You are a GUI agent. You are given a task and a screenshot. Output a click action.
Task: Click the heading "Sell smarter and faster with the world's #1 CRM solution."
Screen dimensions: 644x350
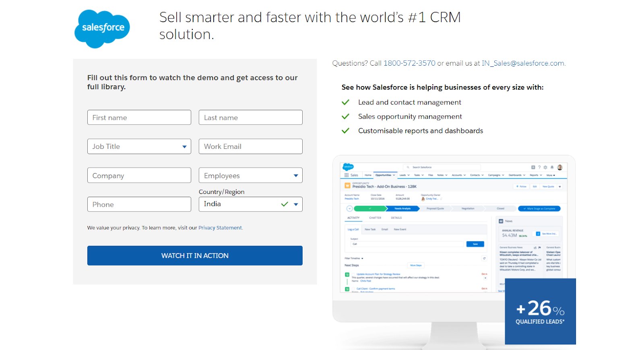(x=310, y=26)
